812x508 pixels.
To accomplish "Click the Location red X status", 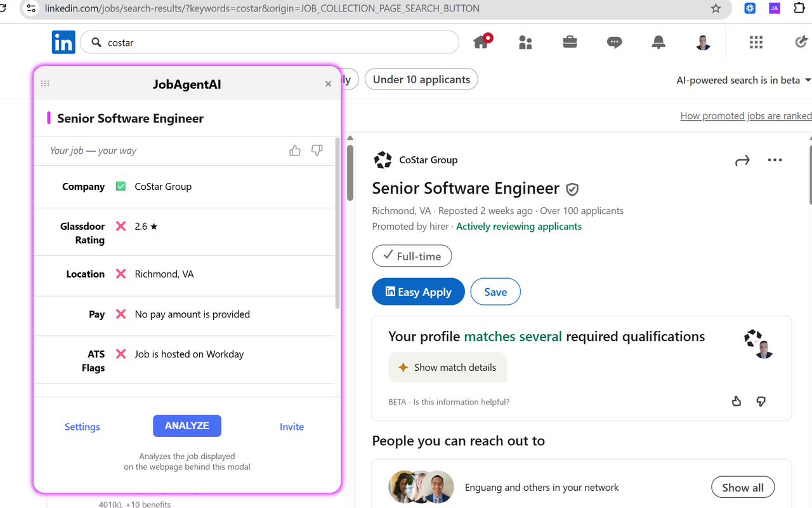I will click(x=121, y=274).
